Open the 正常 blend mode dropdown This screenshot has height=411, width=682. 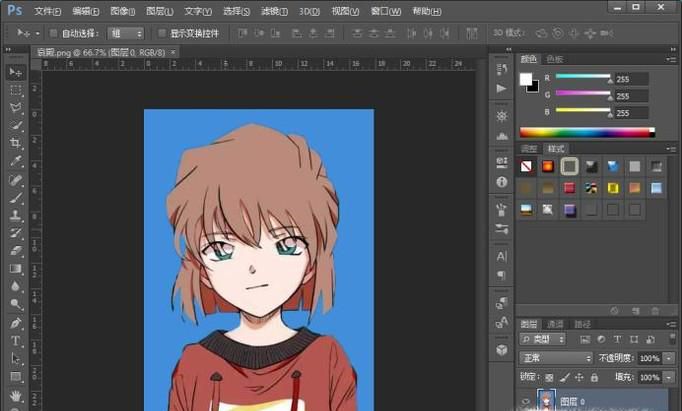556,358
